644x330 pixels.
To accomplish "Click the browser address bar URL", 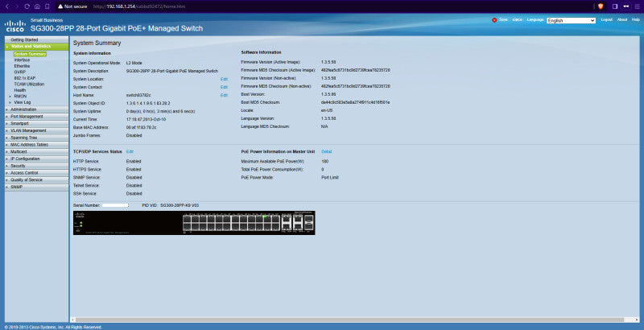I will pyautogui.click(x=138, y=6).
